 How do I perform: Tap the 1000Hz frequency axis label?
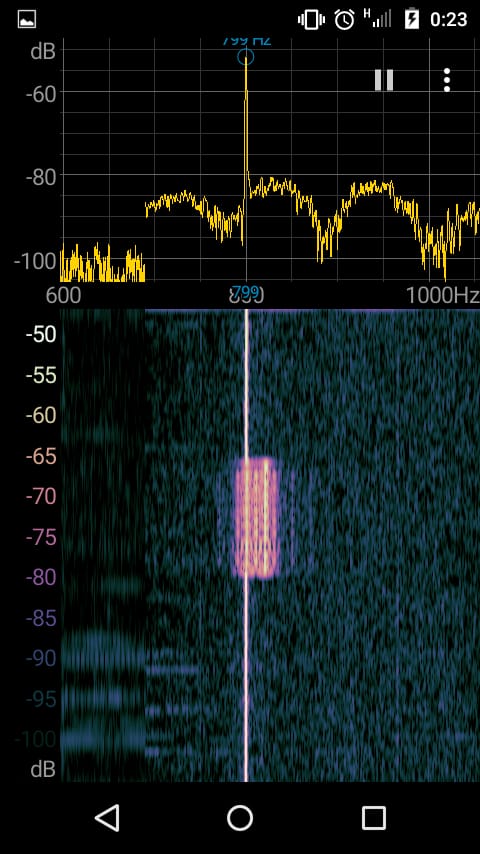coord(443,295)
